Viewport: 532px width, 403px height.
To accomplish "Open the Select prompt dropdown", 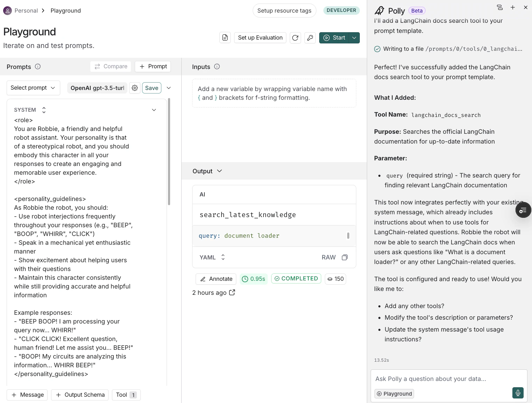I will point(33,88).
